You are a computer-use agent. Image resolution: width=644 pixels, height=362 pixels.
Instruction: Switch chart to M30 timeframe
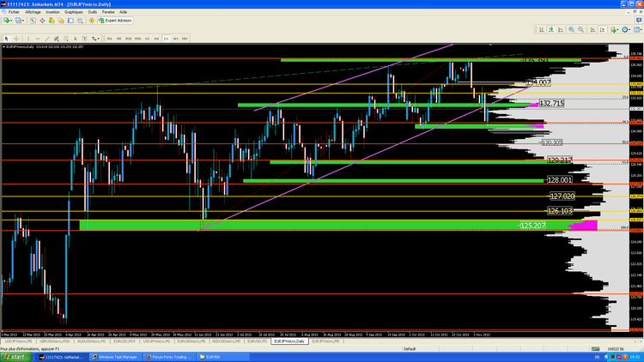coord(137,39)
